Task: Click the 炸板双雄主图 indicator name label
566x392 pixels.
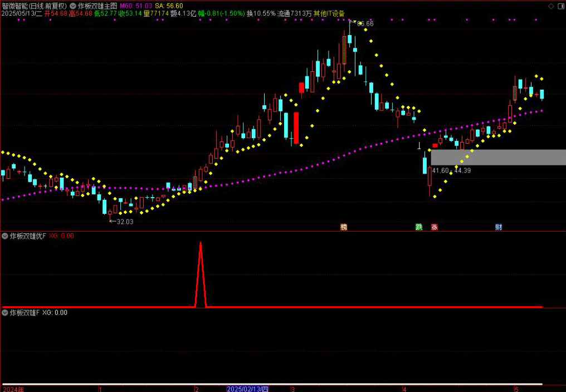Action: [x=97, y=6]
